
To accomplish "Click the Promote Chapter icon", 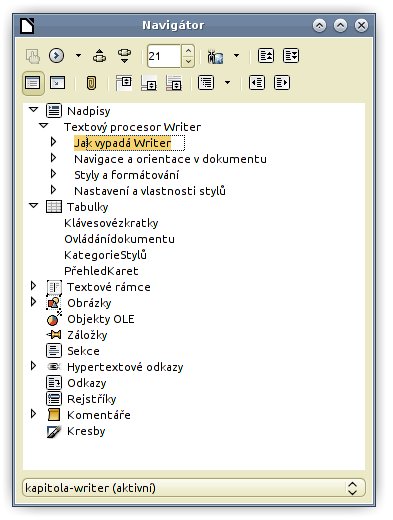I will coord(266,56).
